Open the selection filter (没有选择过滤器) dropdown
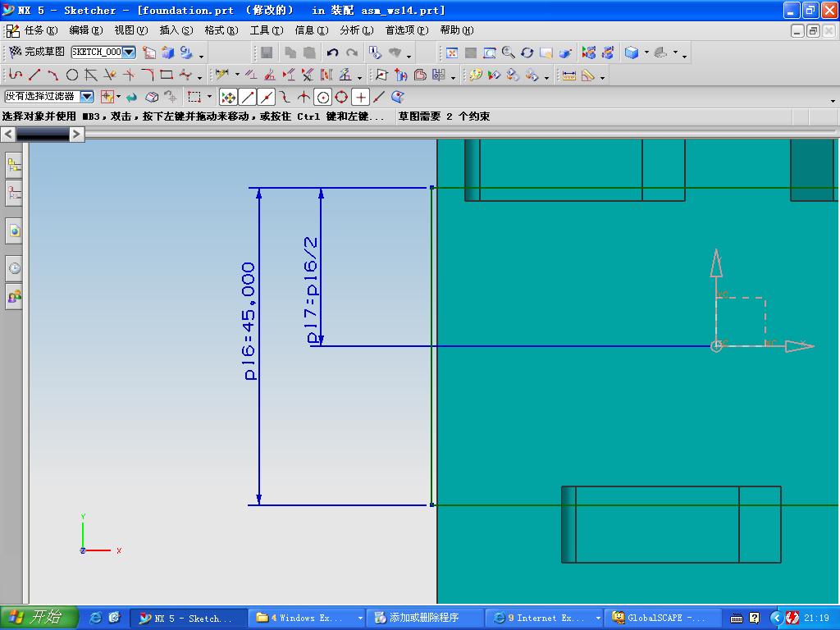Viewport: 840px width, 630px height. pyautogui.click(x=87, y=97)
